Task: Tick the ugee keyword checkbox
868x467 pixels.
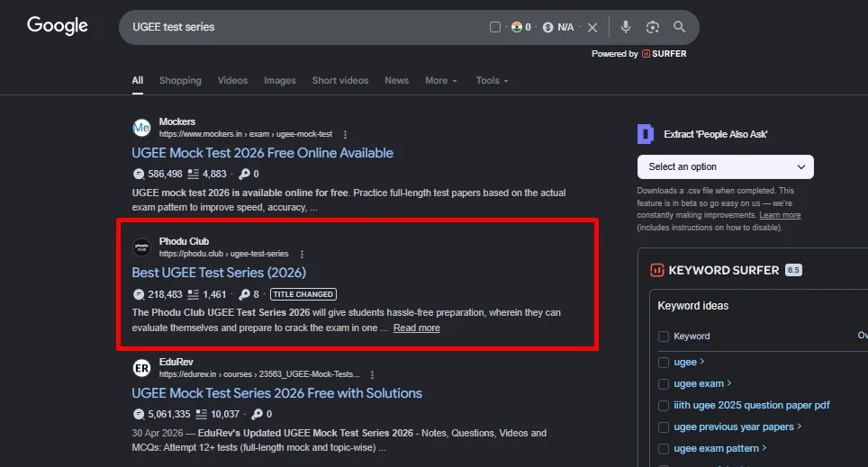Action: click(664, 363)
